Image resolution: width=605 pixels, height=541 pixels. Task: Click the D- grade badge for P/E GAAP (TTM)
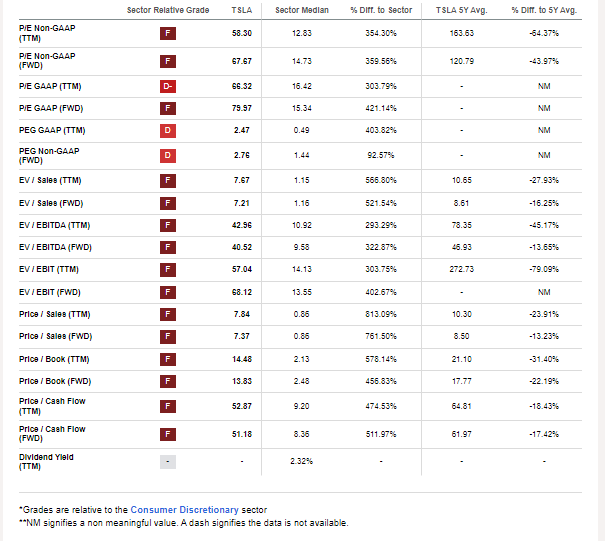click(x=168, y=86)
